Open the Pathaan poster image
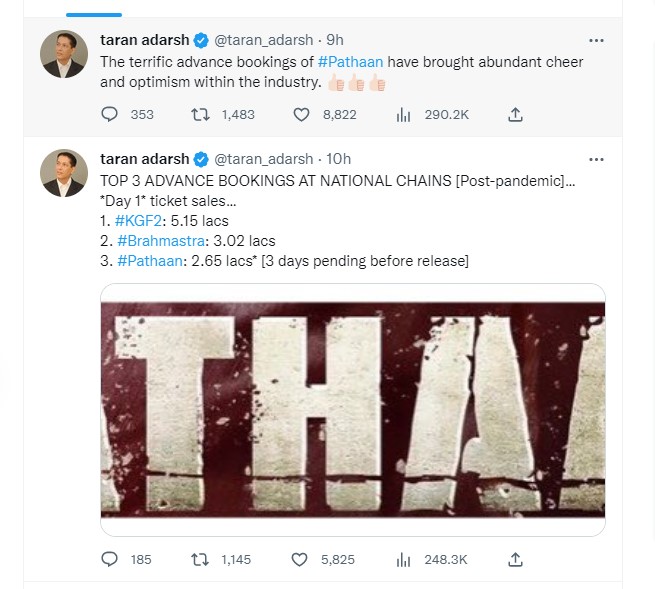Image resolution: width=655 pixels, height=589 pixels. click(x=352, y=410)
